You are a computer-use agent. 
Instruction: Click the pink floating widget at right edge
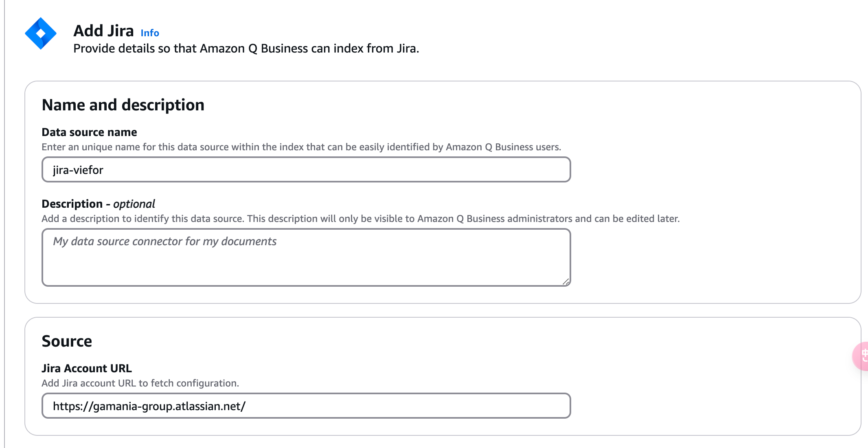861,356
